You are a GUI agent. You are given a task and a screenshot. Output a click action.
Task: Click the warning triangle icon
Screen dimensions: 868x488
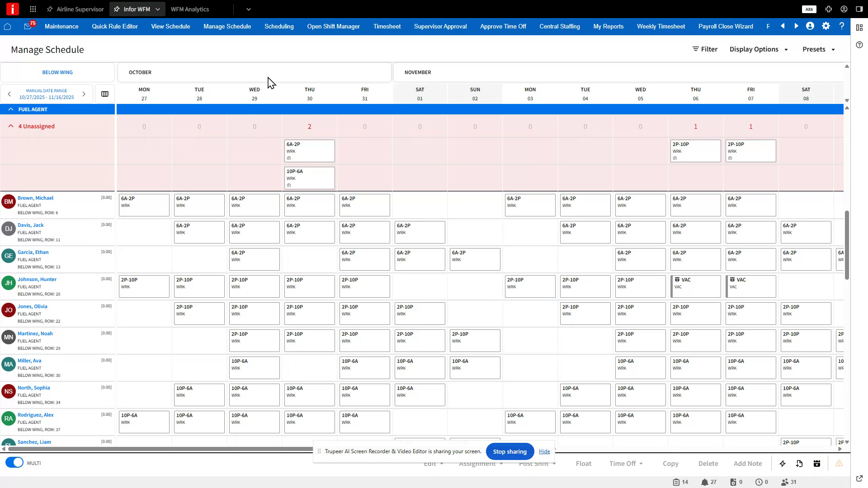coord(840,463)
